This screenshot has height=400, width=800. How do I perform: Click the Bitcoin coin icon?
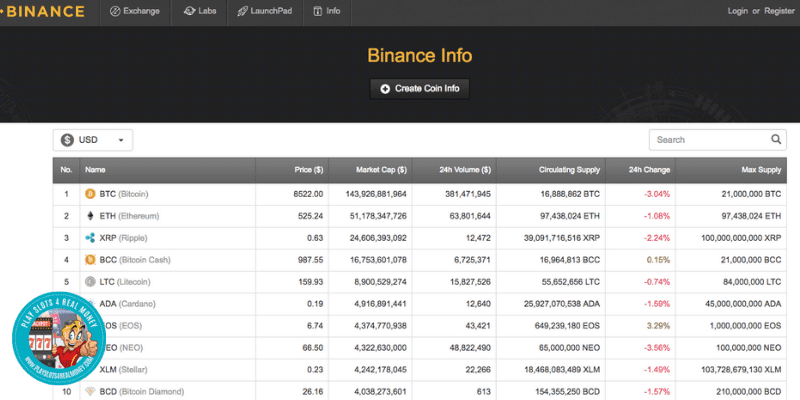tap(90, 194)
